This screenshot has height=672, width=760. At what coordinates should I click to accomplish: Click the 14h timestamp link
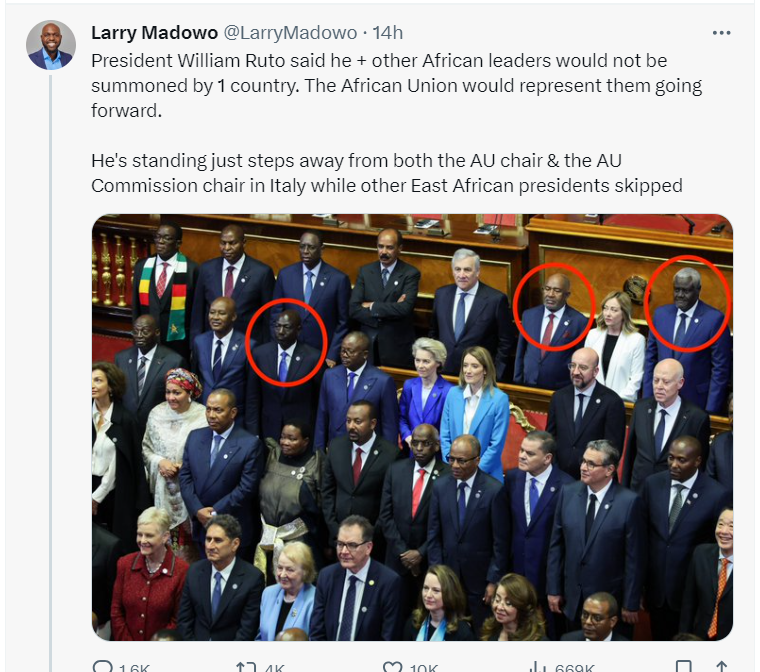pos(387,33)
